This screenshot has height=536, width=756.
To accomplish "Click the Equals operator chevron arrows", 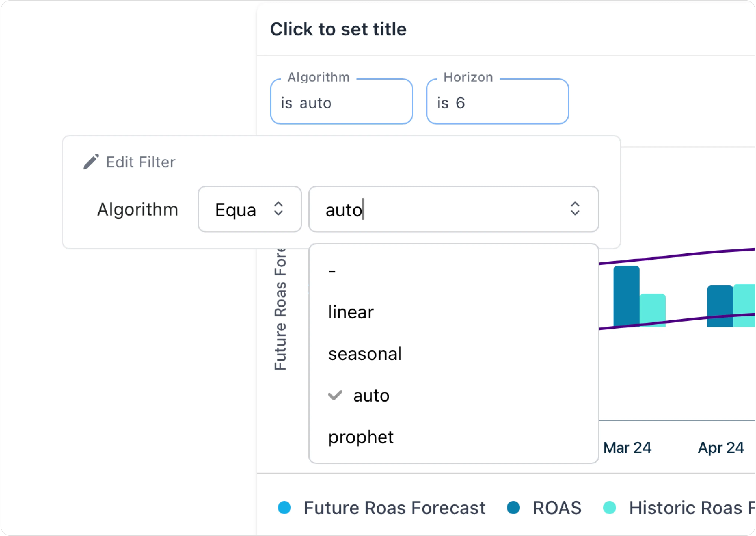I will pos(278,209).
